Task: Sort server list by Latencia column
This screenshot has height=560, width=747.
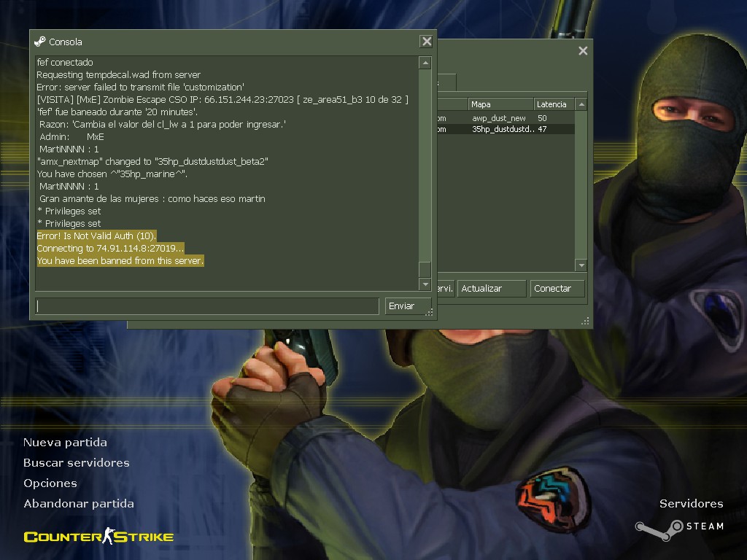Action: pos(554,104)
